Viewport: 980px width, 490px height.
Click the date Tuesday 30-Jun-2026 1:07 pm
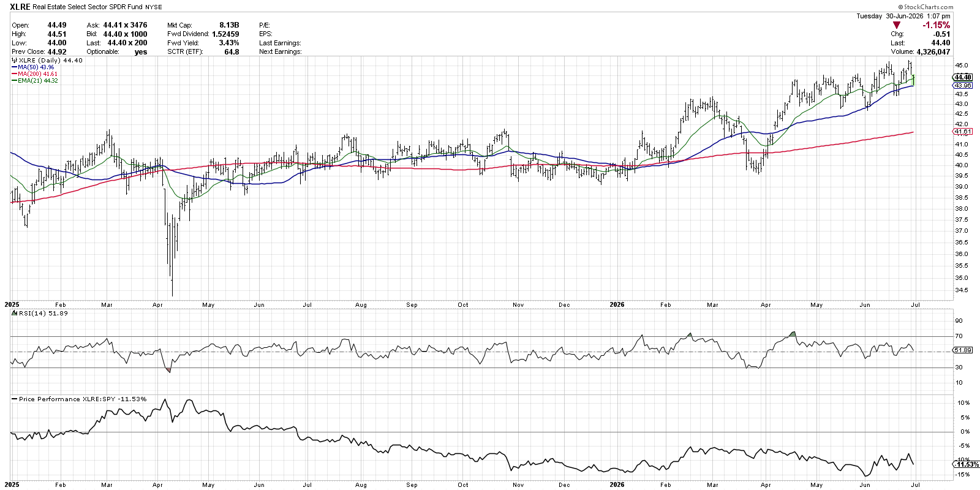click(903, 17)
